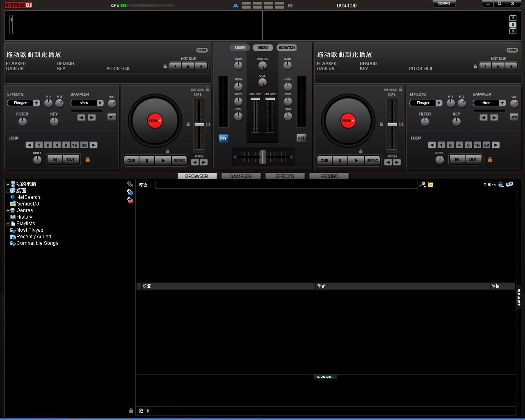This screenshot has width=525, height=420.
Task: Open the right siren sampler dropdown
Action: point(502,103)
